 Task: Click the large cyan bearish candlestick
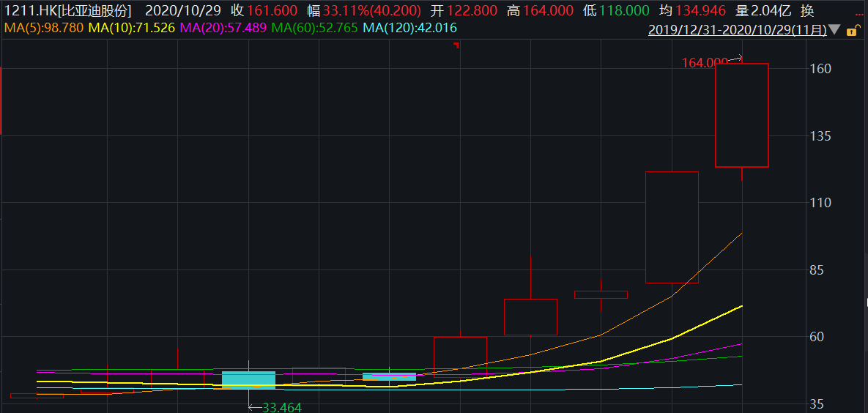248,379
